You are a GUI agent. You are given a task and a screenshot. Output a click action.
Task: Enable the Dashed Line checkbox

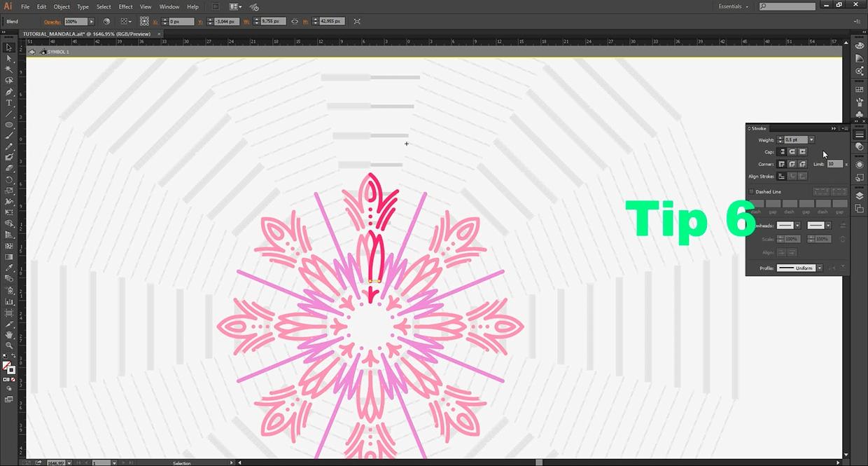pos(752,191)
